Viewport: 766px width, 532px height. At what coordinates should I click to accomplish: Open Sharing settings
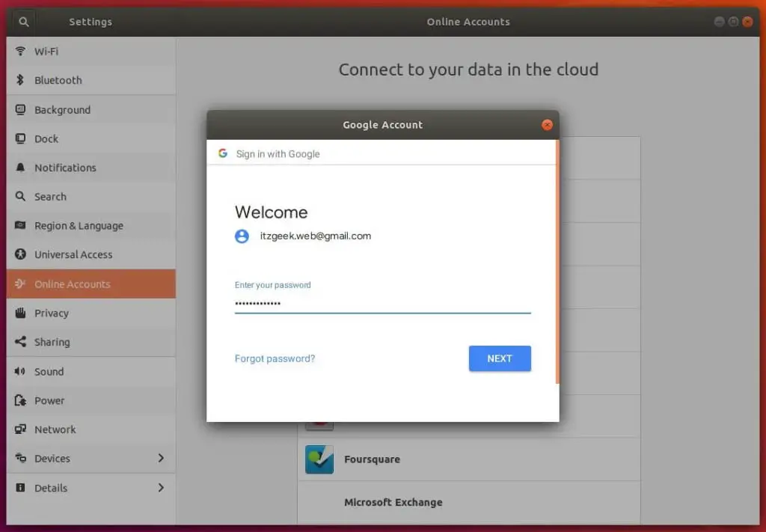(91, 342)
